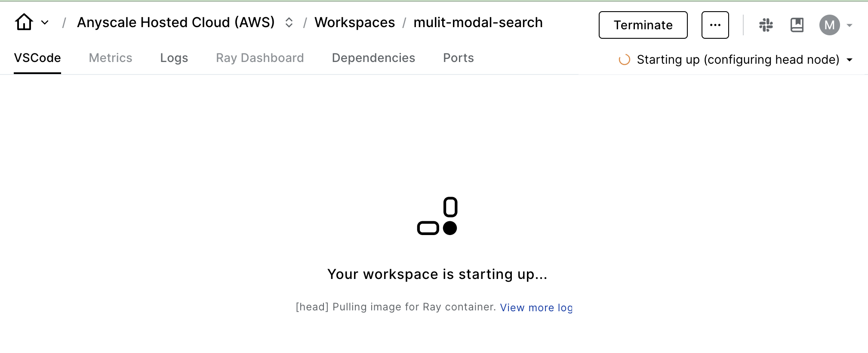The image size is (868, 353).
Task: Select the Ports tab
Action: tap(459, 58)
